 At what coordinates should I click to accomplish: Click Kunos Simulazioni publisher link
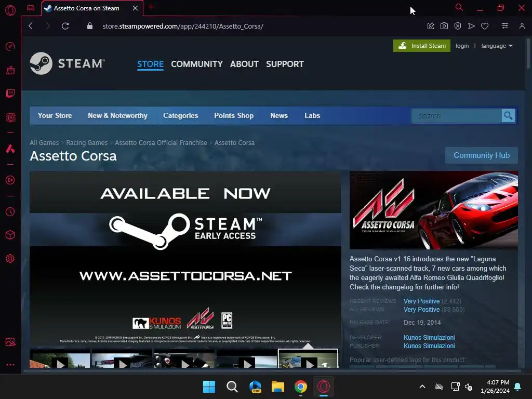click(429, 346)
